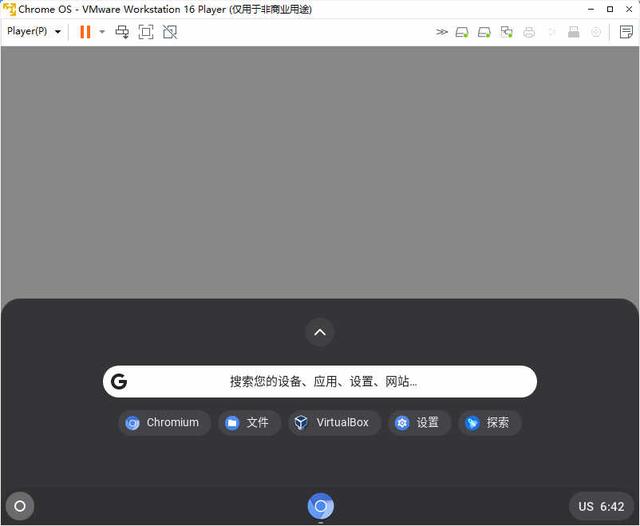Click the network adapter device icon
640x526 pixels.
507,32
